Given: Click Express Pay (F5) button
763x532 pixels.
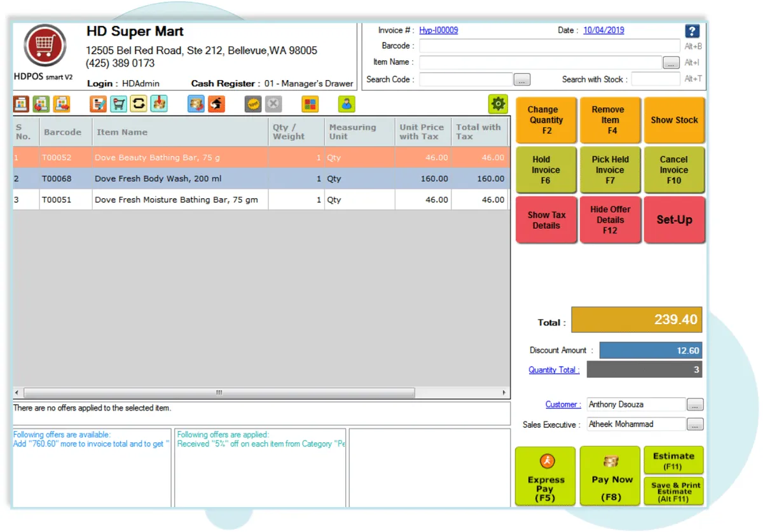Looking at the screenshot, I should pos(545,476).
